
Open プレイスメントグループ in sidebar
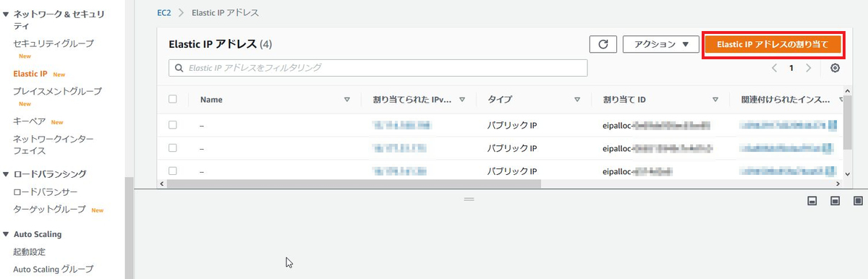pos(57,92)
